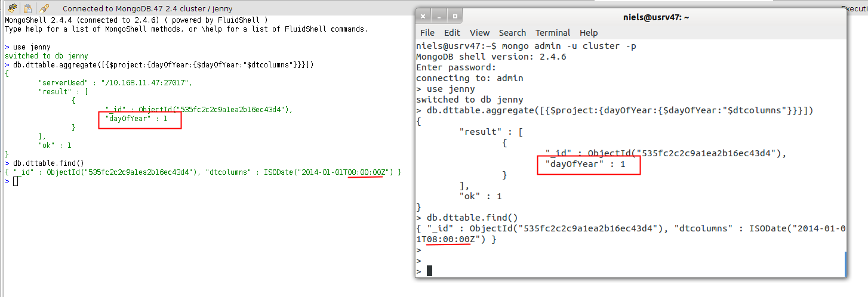Click the db.dttable.aggregate command in terminal window

620,110
